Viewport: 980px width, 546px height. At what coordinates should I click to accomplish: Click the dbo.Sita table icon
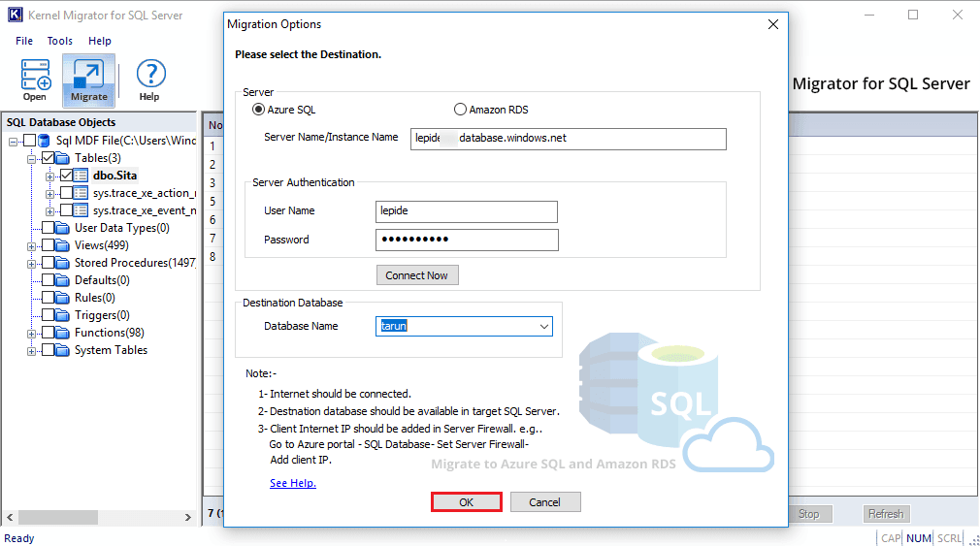(x=81, y=176)
